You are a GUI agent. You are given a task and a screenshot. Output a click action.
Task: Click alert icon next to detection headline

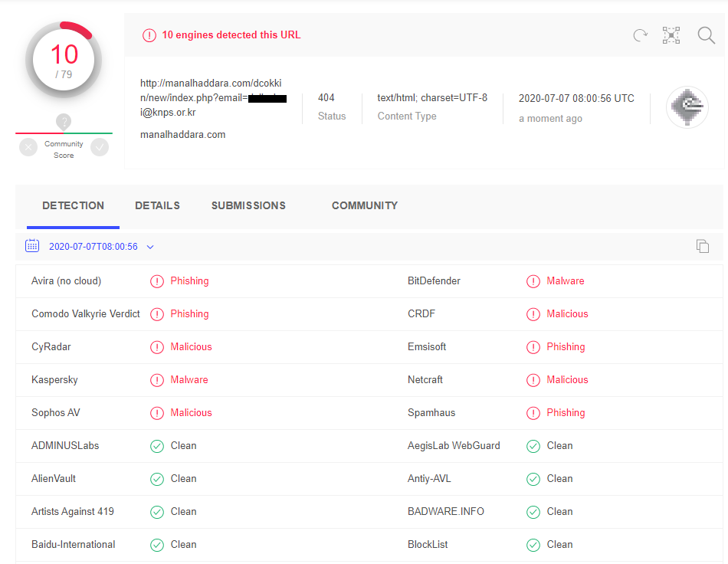pyautogui.click(x=149, y=35)
